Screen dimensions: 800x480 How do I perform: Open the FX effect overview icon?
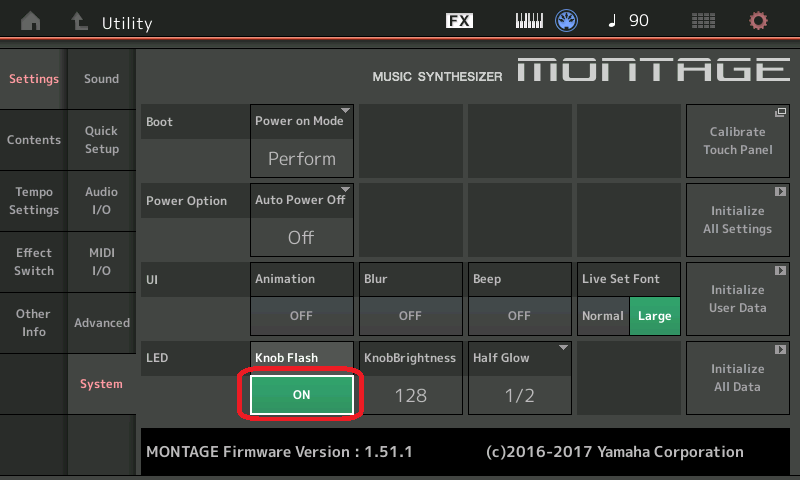(x=459, y=21)
